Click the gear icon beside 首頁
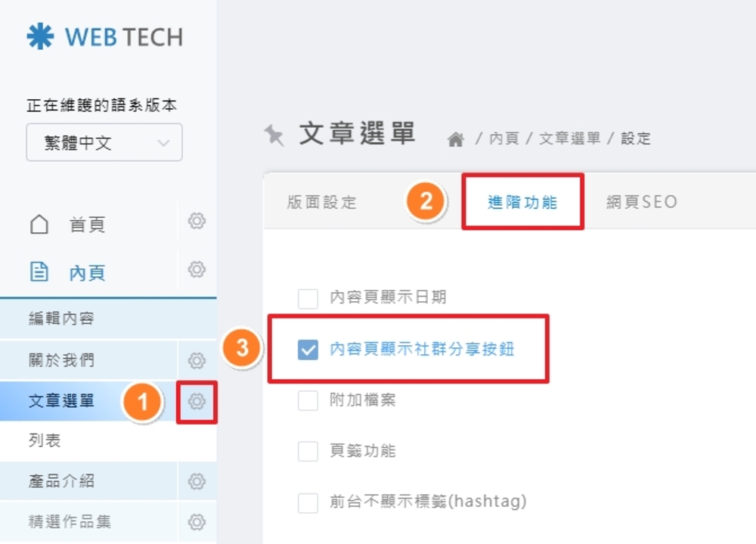 197,221
